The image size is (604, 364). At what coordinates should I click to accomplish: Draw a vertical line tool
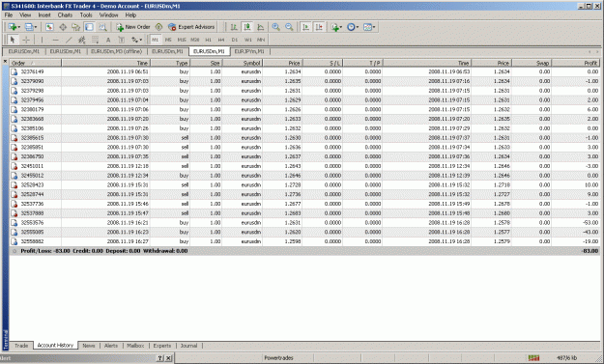[x=42, y=40]
